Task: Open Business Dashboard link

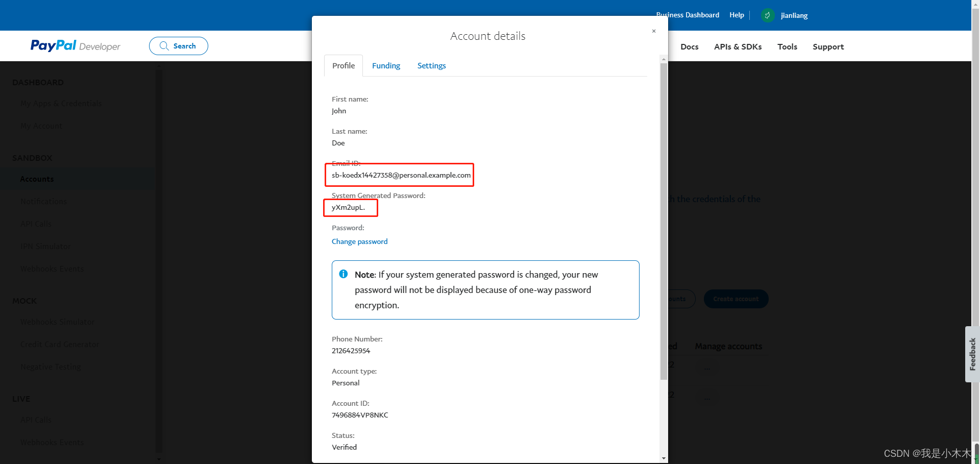Action: click(688, 15)
